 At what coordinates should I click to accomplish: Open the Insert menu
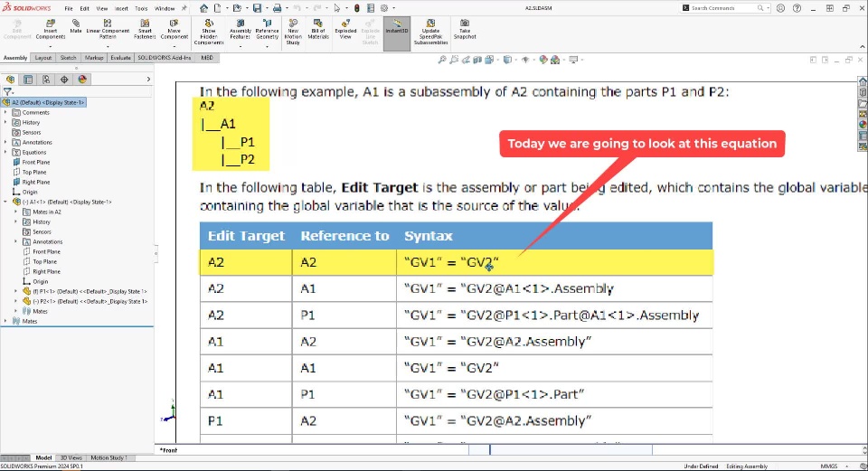[121, 8]
